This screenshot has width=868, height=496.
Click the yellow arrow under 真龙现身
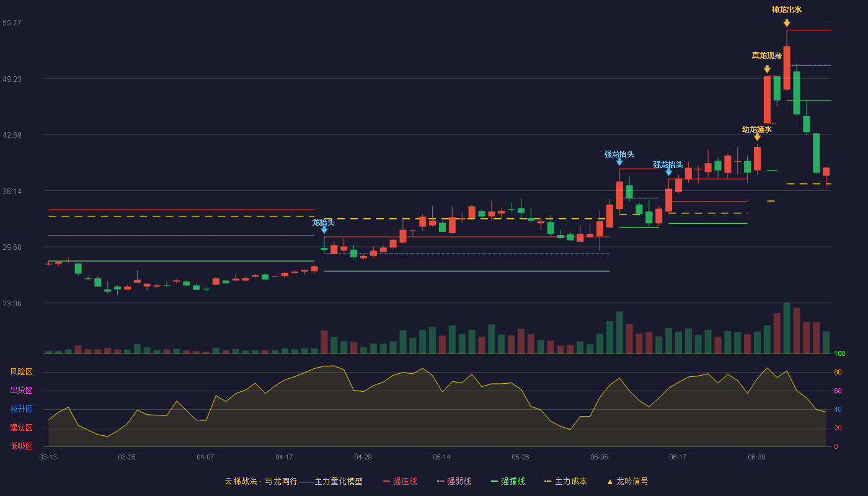767,69
